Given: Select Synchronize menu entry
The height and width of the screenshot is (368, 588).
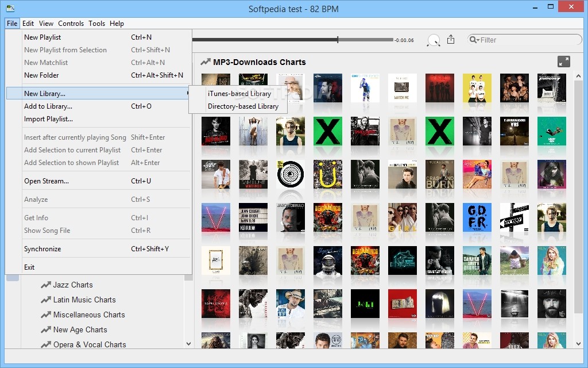Looking at the screenshot, I should [99, 249].
